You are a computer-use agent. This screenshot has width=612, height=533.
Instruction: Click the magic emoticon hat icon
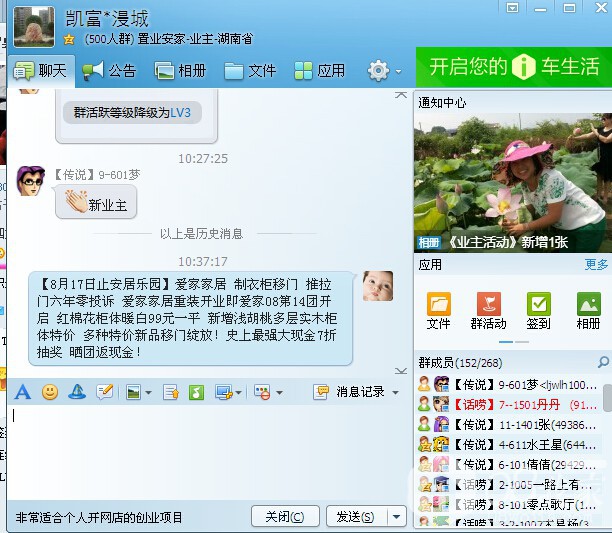click(76, 392)
